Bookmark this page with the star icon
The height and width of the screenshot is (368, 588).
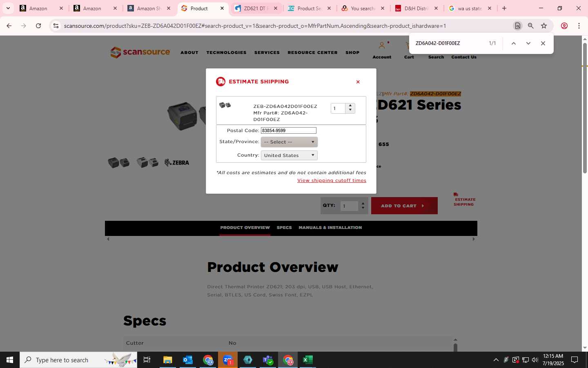click(x=544, y=26)
